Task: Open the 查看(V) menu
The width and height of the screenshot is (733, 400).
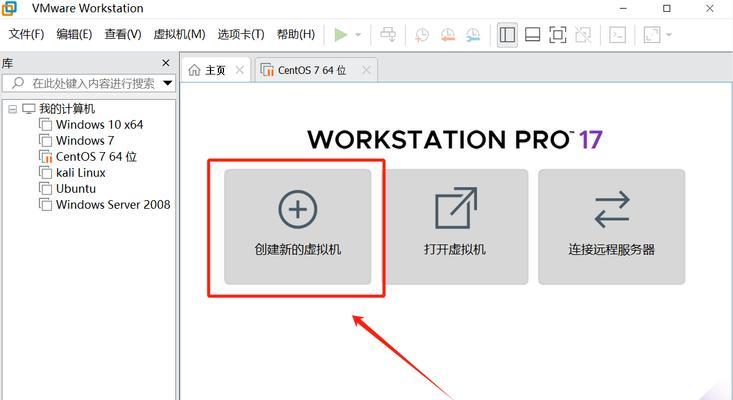Action: (122, 34)
